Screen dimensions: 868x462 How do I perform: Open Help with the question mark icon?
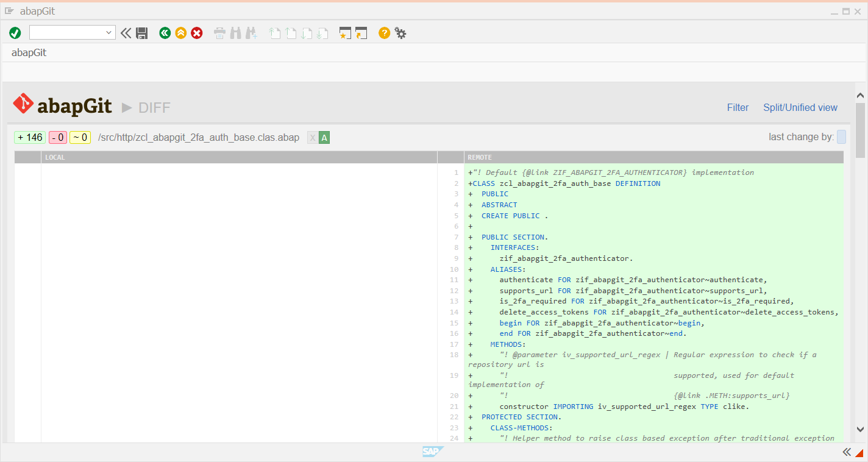[x=384, y=33]
